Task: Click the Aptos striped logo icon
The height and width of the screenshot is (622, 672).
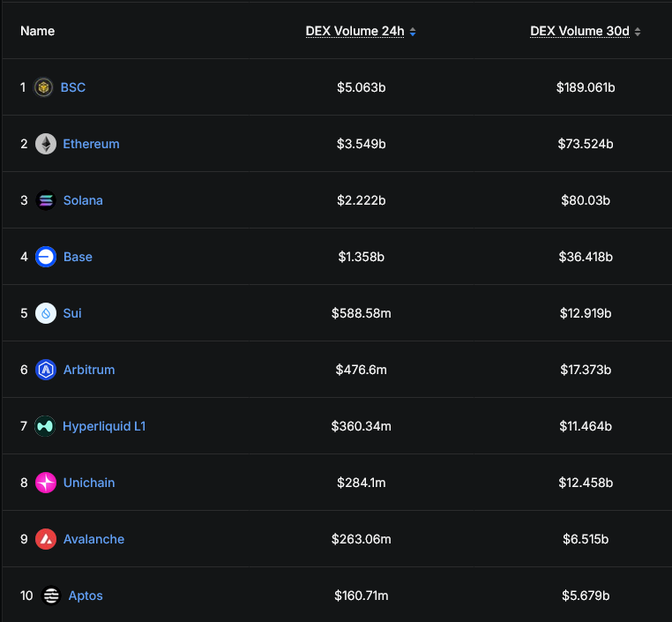Action: [51, 596]
